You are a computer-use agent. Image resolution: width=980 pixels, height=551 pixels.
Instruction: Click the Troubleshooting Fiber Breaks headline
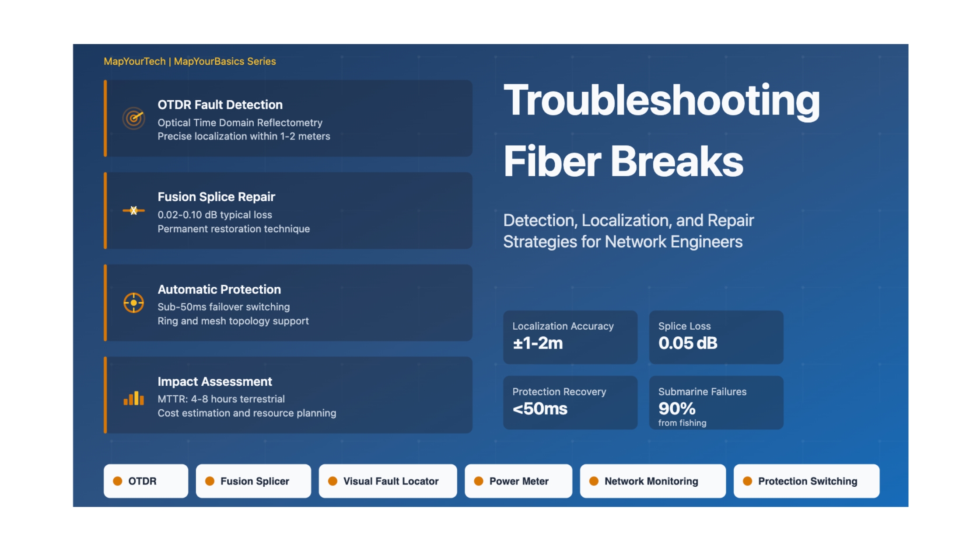(661, 130)
